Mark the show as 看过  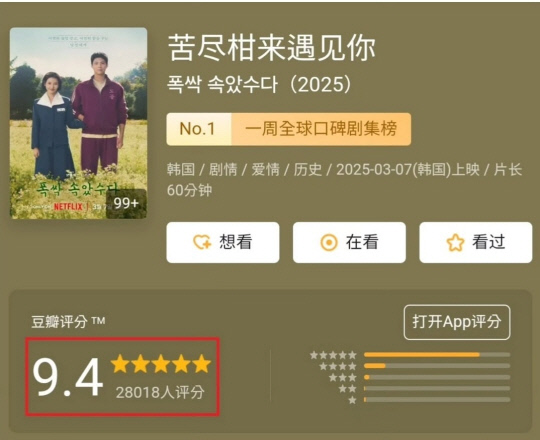pyautogui.click(x=476, y=242)
